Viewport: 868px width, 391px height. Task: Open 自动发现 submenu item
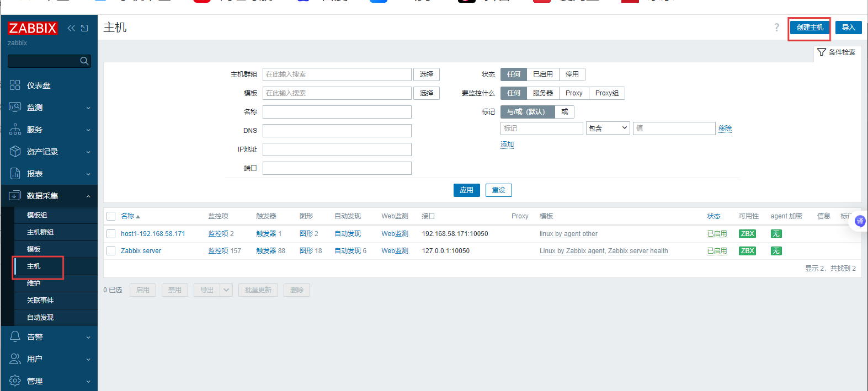coord(56,318)
